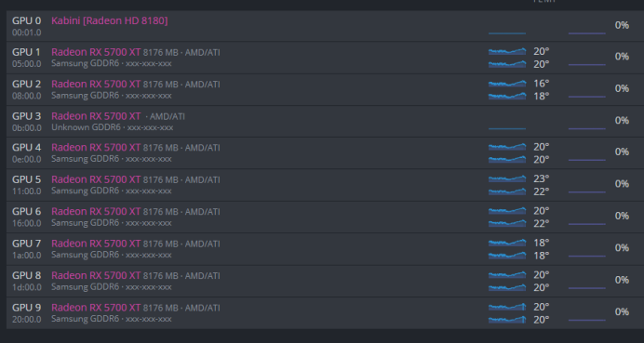644x343 pixels.
Task: Click GPU 9 fan 0% value
Action: (x=622, y=311)
